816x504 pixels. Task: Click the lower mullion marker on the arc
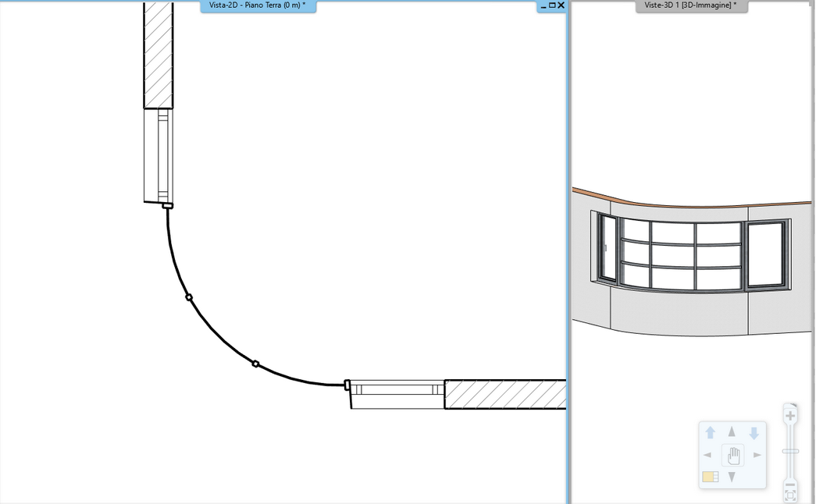(255, 364)
